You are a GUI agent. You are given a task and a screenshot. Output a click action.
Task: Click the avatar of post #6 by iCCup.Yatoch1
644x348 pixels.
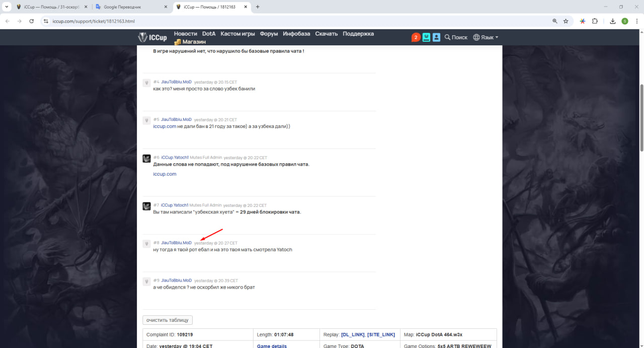[x=146, y=158]
